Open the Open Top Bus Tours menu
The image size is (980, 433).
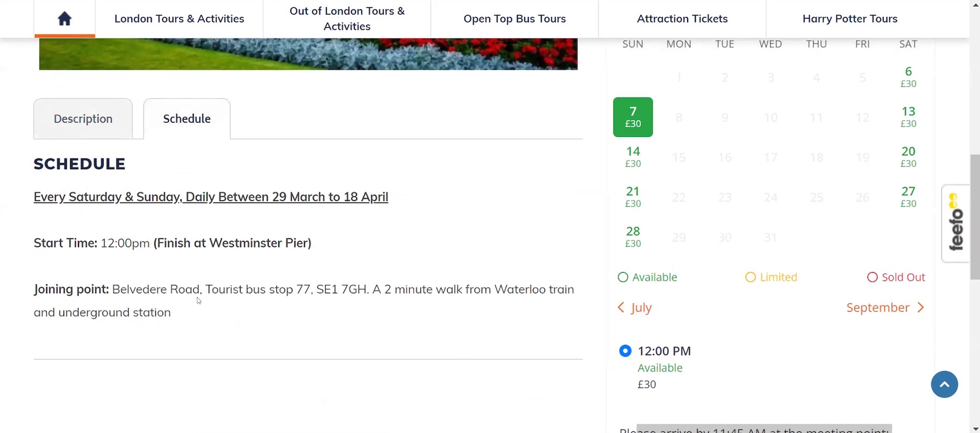tap(514, 19)
